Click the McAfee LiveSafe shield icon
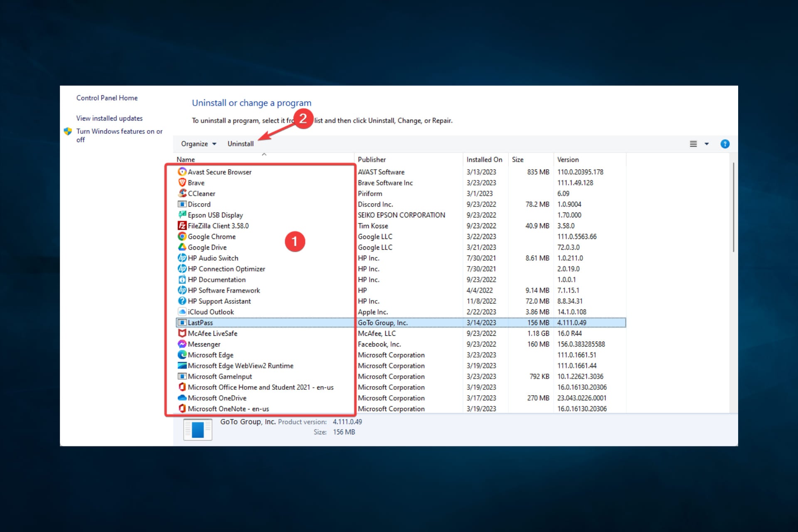 click(x=182, y=333)
